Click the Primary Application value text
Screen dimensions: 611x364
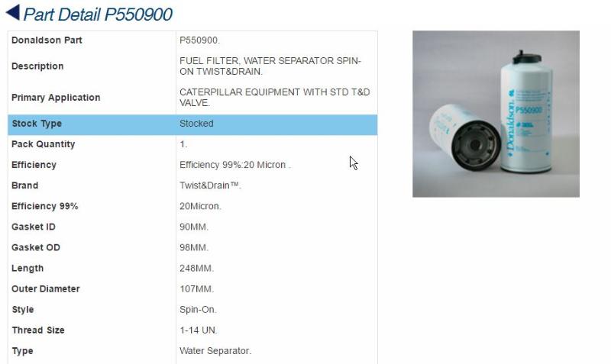click(x=274, y=98)
